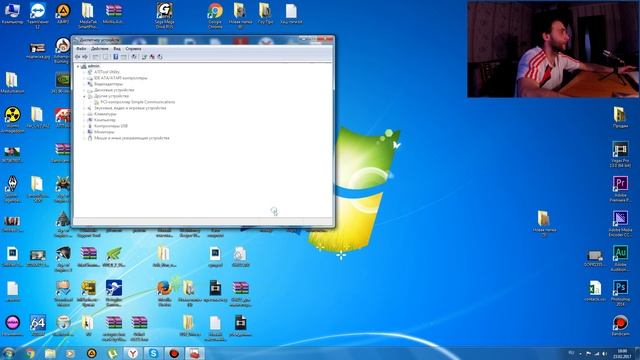Open the Справка menu
Viewport: 640px width, 360px height.
click(x=133, y=49)
